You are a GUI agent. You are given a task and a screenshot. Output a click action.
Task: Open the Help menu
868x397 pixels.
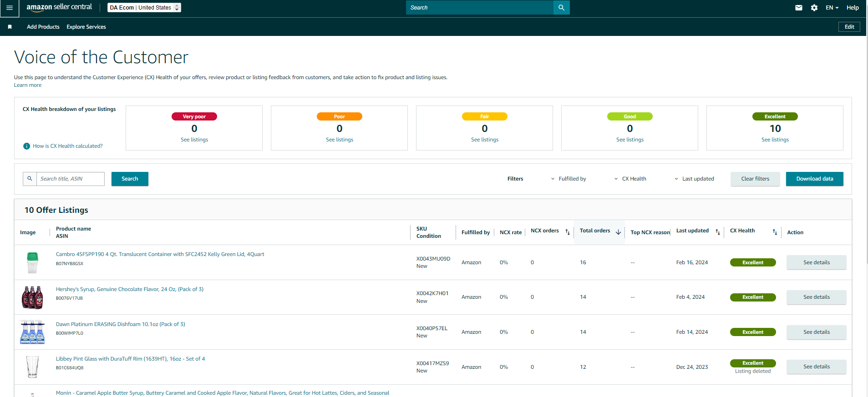click(x=853, y=8)
